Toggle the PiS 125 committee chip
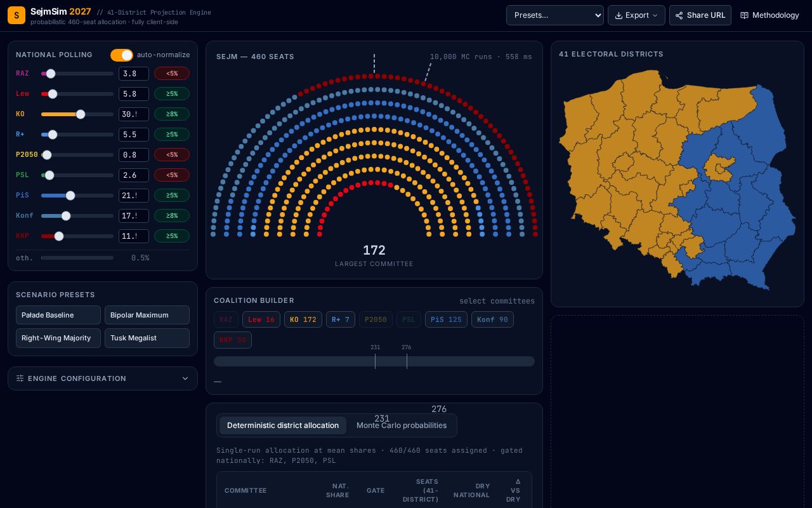 click(446, 320)
